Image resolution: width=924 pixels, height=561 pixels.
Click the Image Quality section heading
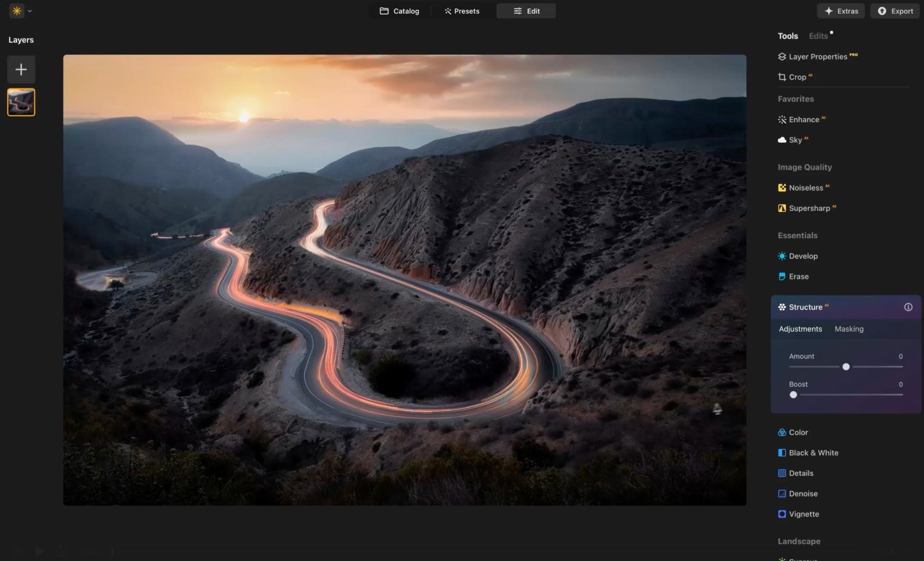[804, 167]
